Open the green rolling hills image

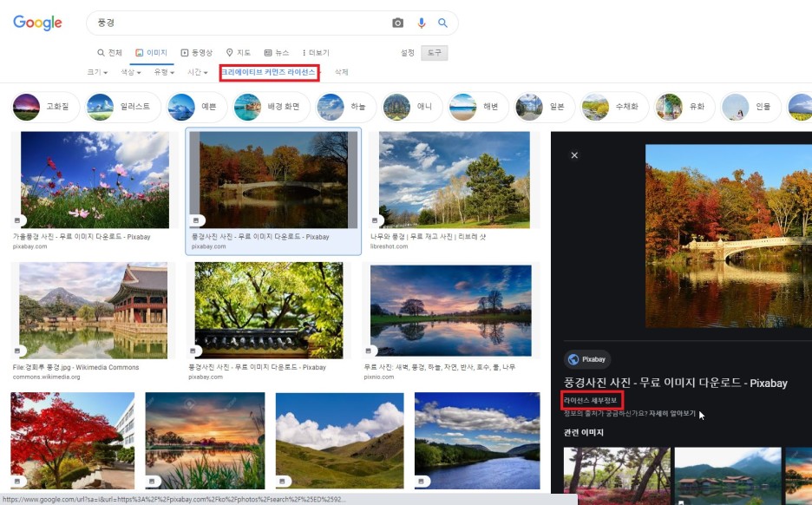coord(340,441)
